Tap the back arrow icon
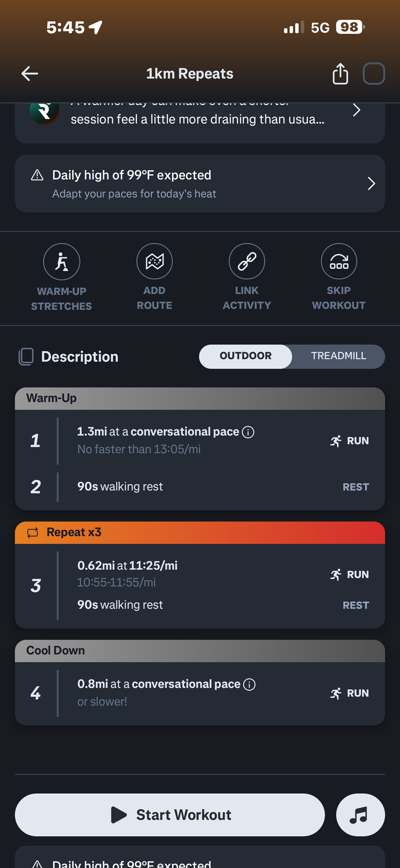400x868 pixels. pyautogui.click(x=30, y=74)
